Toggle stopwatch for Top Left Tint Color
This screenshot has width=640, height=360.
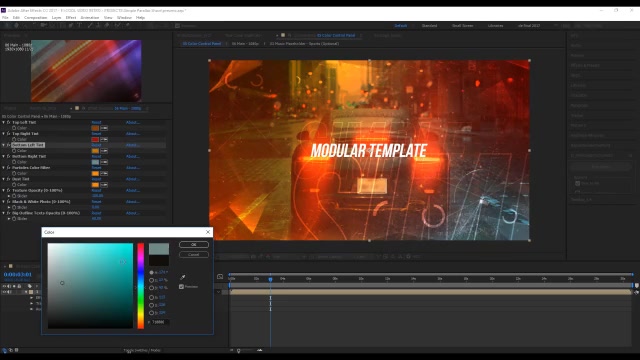(14, 128)
